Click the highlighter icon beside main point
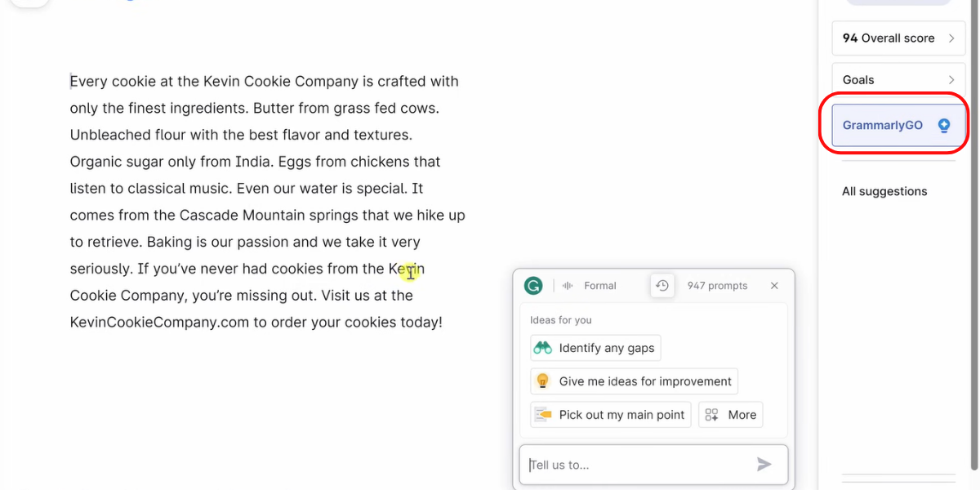This screenshot has height=490, width=980. click(542, 415)
